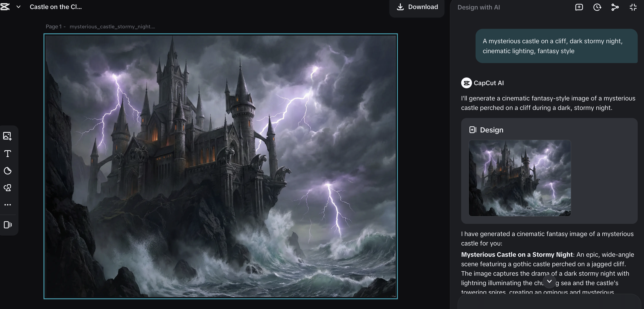
Task: Share the design
Action: pos(615,7)
